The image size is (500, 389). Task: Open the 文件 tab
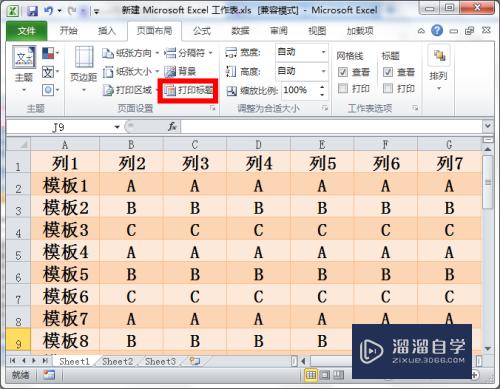click(x=27, y=31)
